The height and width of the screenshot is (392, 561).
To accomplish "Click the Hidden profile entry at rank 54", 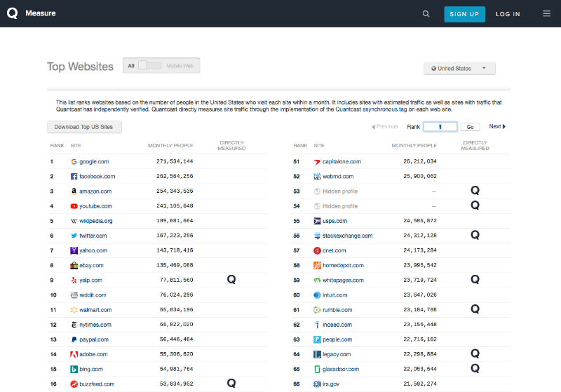I will click(x=340, y=206).
